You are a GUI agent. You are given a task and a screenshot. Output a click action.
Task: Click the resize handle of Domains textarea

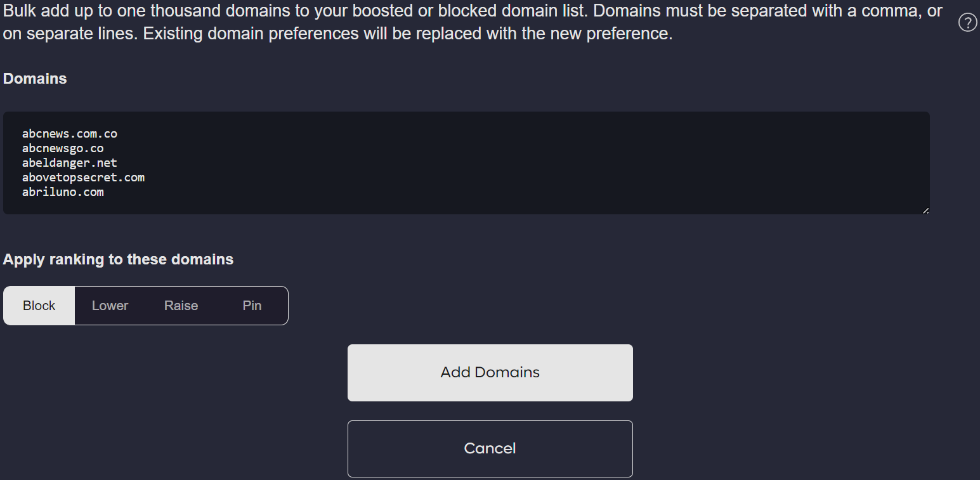click(x=925, y=210)
